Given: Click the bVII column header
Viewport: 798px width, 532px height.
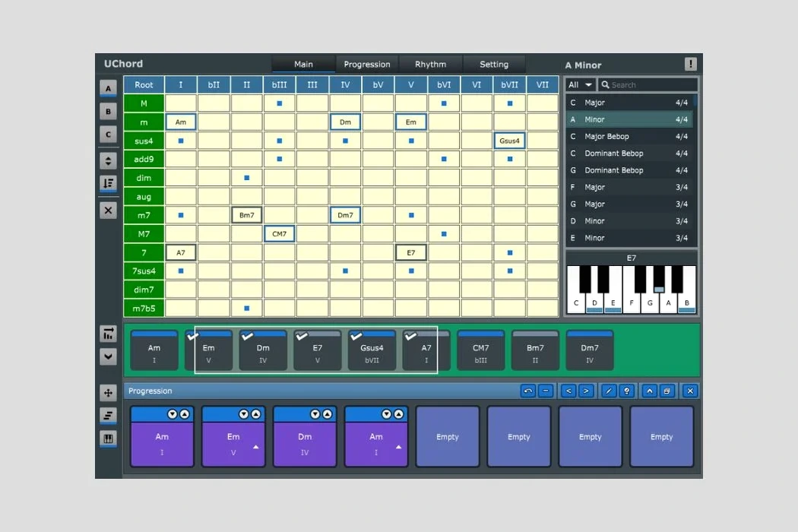Looking at the screenshot, I should [x=509, y=85].
